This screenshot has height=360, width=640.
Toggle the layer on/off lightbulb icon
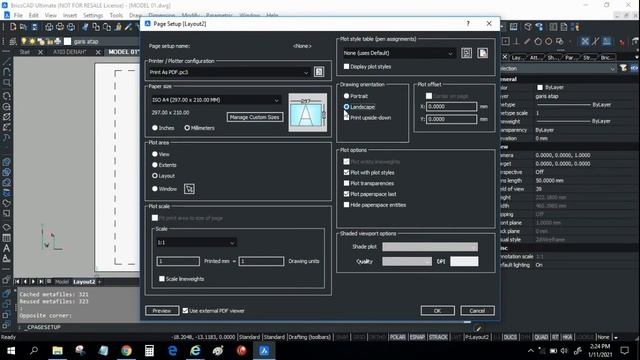point(24,41)
